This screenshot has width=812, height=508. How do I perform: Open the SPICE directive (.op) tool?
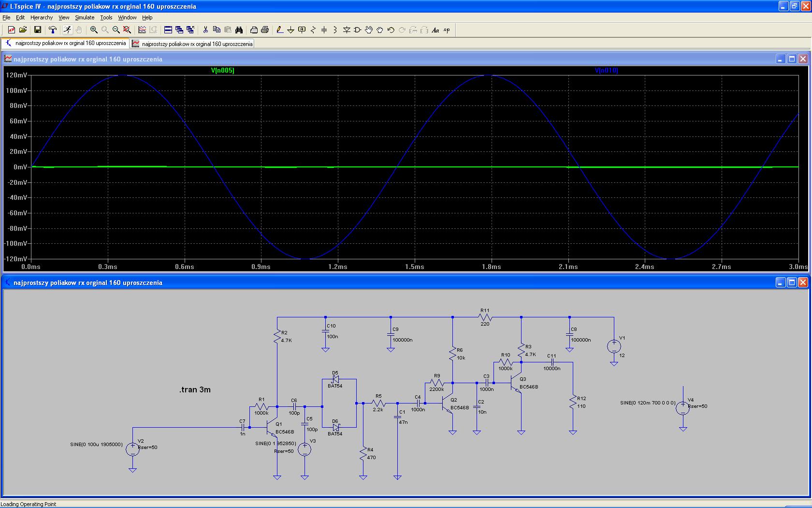pyautogui.click(x=447, y=30)
